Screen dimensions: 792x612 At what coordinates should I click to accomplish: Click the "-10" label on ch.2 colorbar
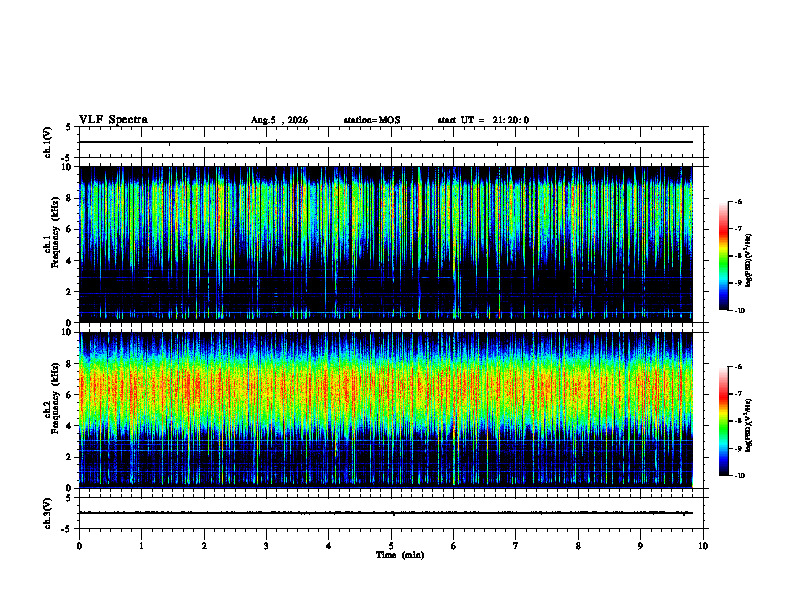click(x=739, y=475)
